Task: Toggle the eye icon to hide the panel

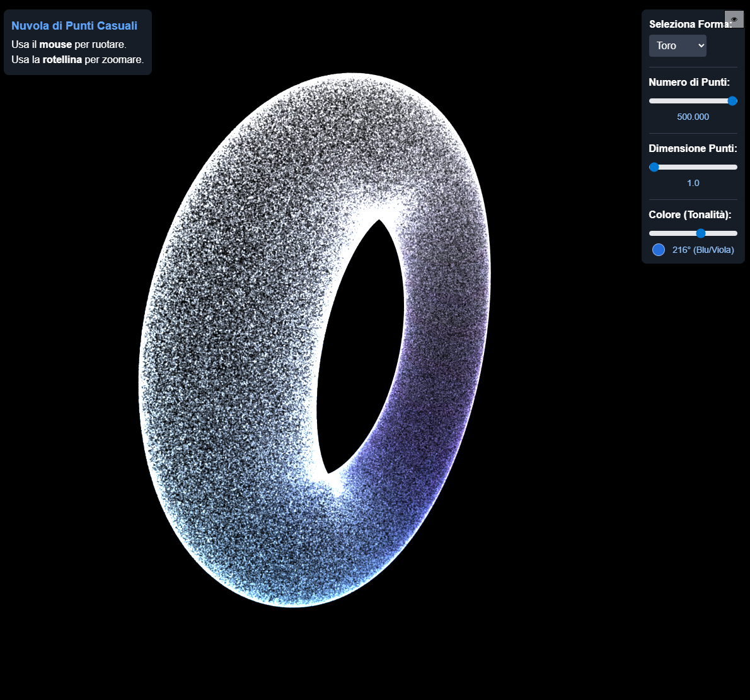Action: coord(734,20)
